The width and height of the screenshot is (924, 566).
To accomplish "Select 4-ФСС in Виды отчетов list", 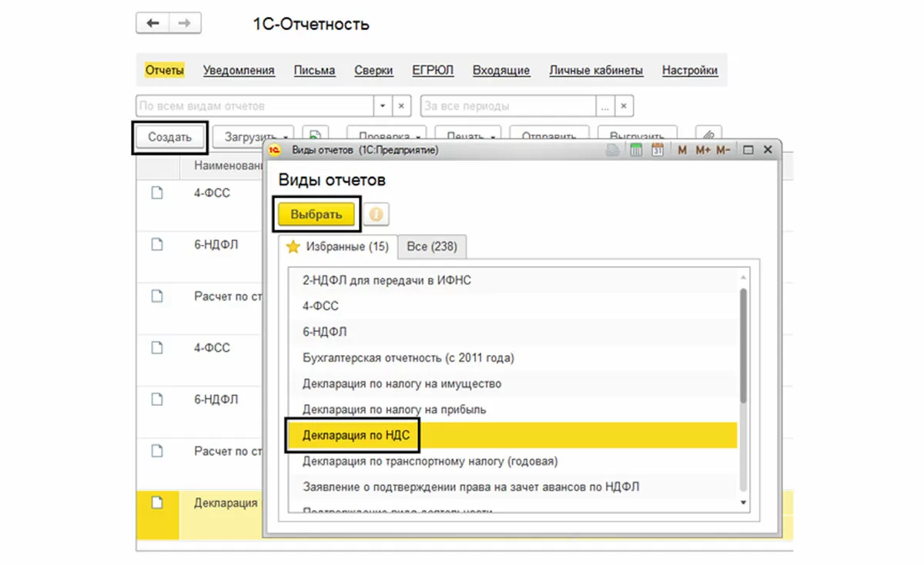I will coord(513,306).
